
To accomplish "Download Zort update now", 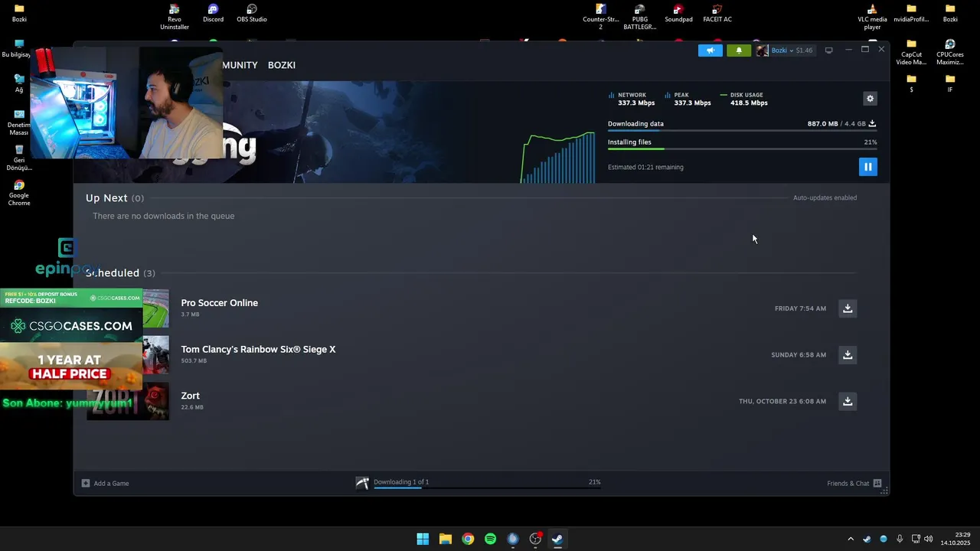I will click(848, 401).
